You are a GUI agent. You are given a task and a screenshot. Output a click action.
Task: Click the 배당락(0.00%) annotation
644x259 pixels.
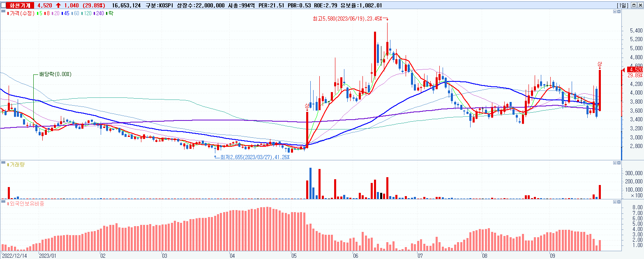click(55, 74)
